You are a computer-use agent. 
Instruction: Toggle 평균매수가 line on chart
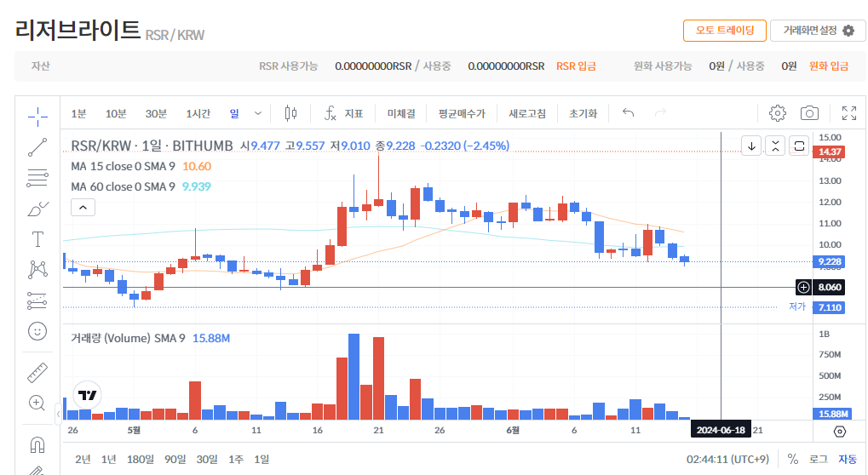(462, 113)
